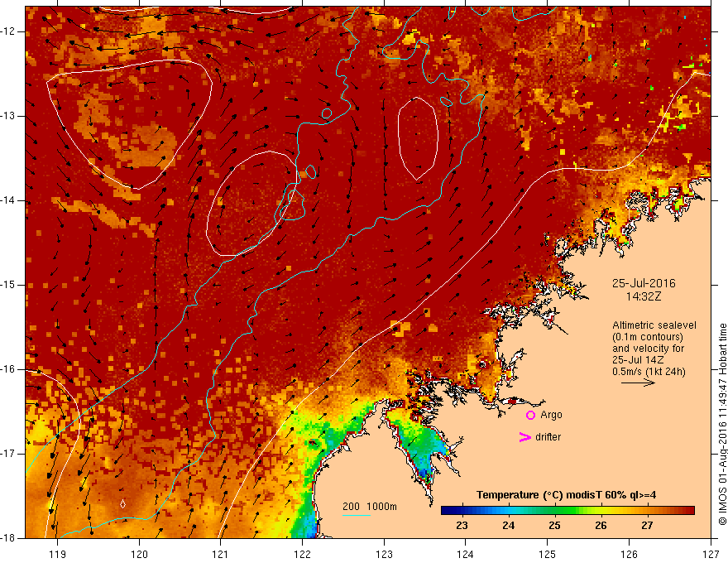Click the "25-Jul-2016" date label

(x=644, y=283)
